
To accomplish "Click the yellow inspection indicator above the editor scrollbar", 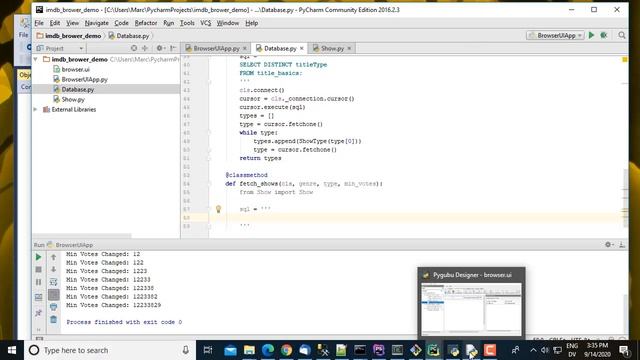I will coord(624,60).
